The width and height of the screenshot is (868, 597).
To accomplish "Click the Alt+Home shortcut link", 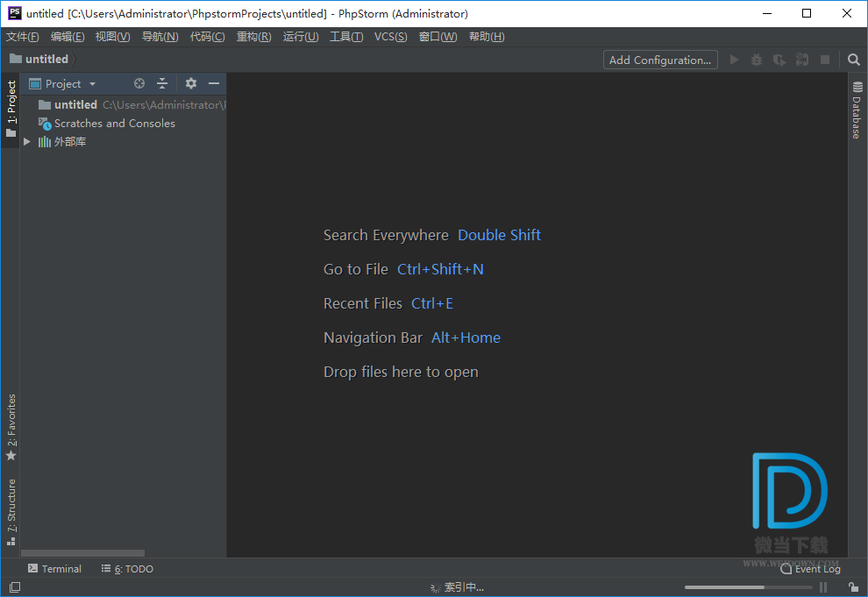I will click(x=466, y=338).
